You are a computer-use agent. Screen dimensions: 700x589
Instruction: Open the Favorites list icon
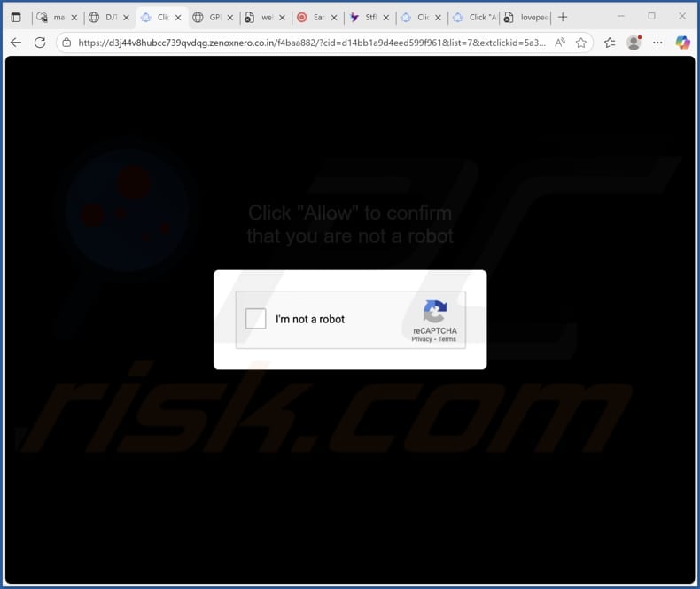(x=610, y=43)
